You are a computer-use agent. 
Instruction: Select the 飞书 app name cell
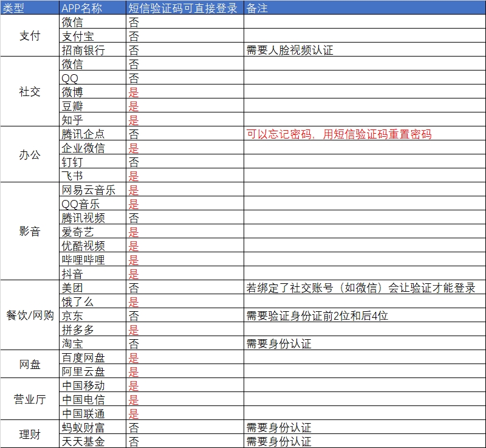click(x=93, y=175)
